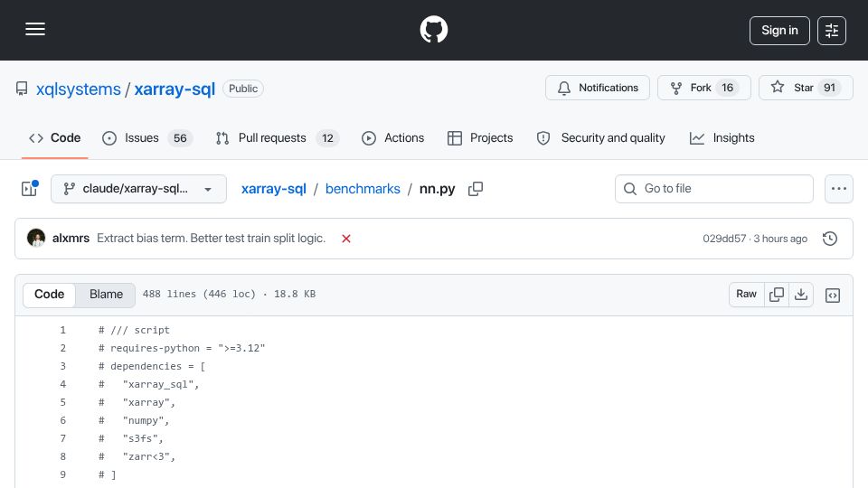The width and height of the screenshot is (868, 488).
Task: Copy raw file contents icon
Action: tap(777, 295)
